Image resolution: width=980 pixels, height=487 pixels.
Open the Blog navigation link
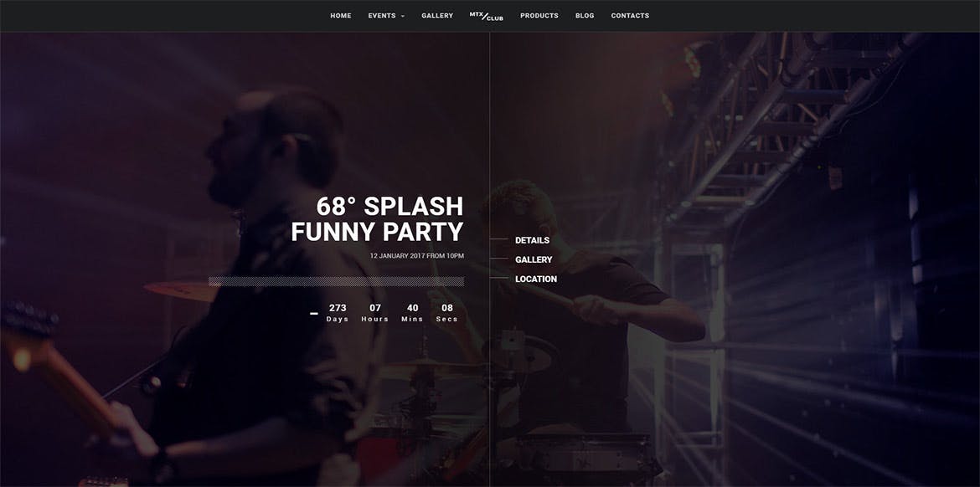(585, 16)
